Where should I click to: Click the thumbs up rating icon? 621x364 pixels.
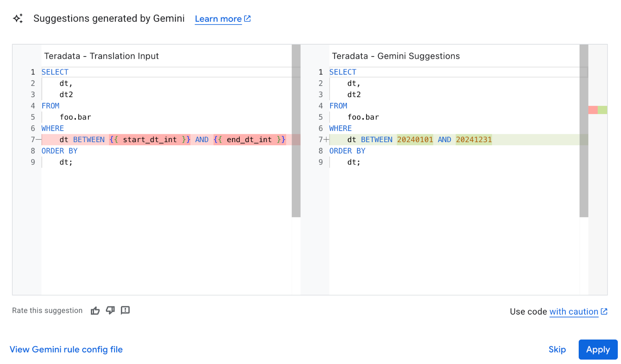coord(95,311)
